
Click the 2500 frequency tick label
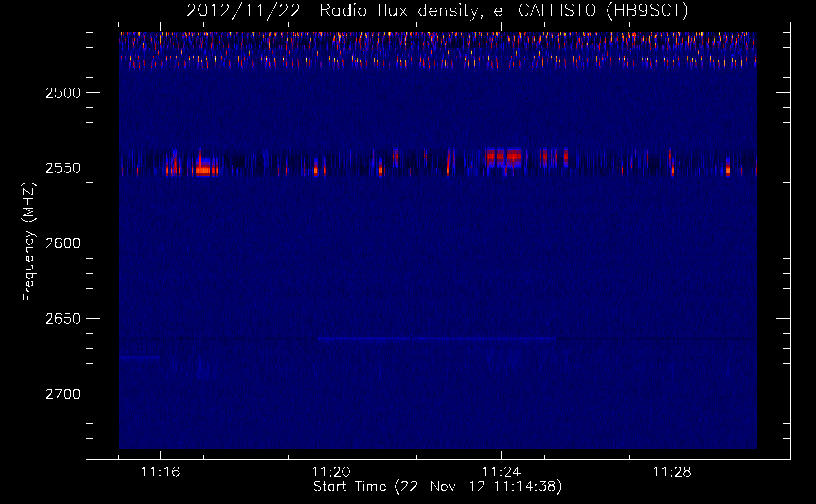tap(63, 93)
